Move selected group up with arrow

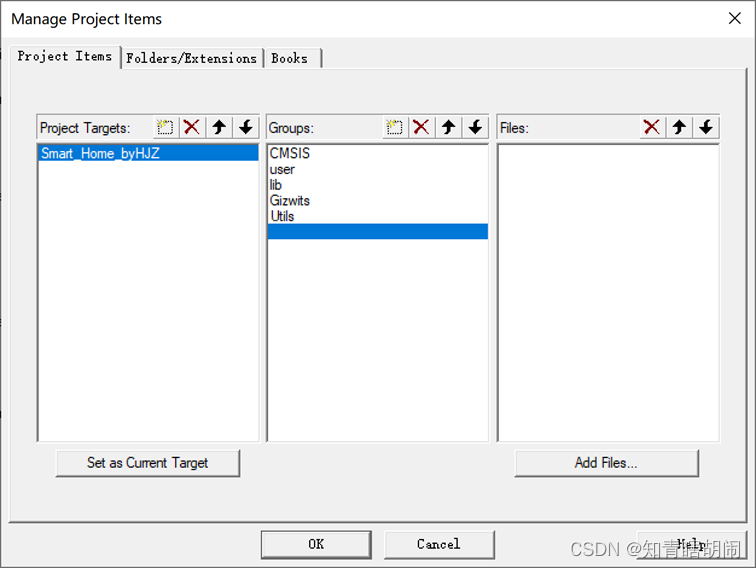[x=449, y=127]
